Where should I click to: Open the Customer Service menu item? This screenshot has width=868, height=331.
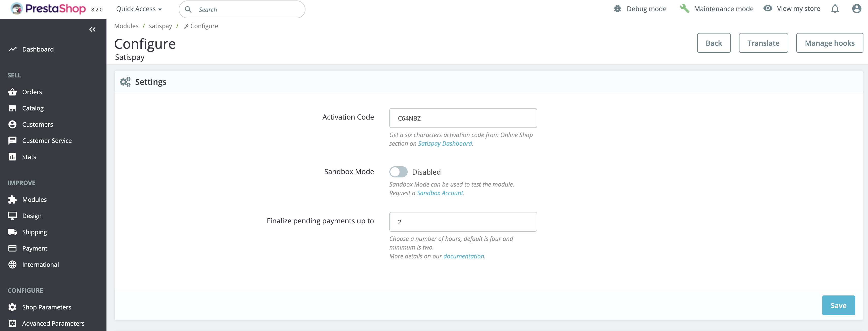point(47,141)
